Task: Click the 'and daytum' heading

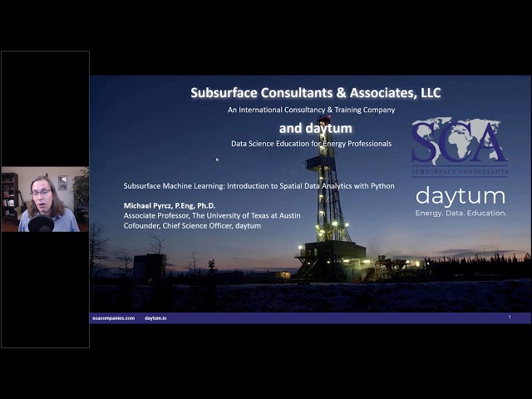Action: [316, 128]
